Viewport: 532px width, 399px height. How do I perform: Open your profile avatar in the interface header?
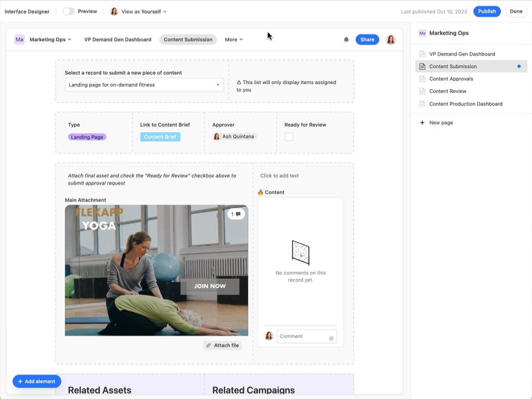coord(391,39)
